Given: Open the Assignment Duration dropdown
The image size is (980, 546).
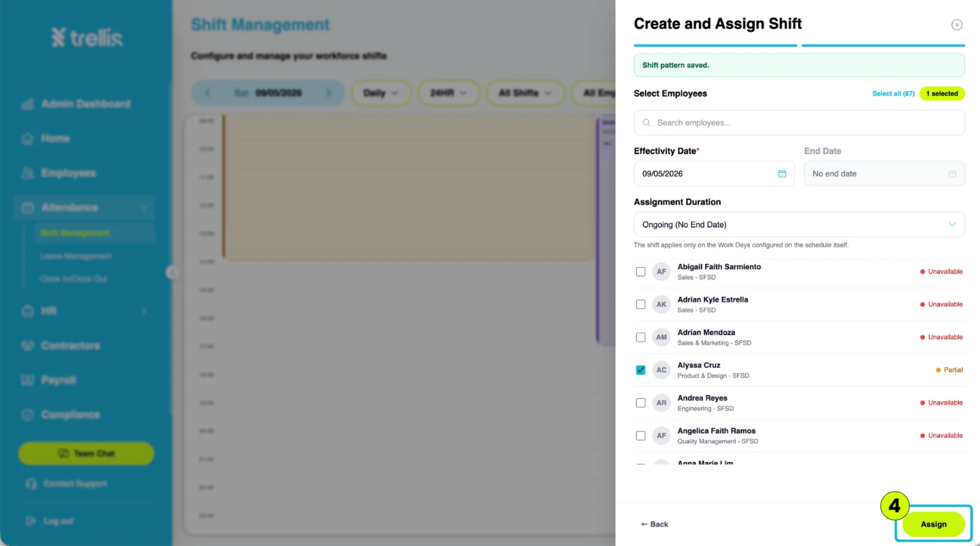Looking at the screenshot, I should 799,225.
